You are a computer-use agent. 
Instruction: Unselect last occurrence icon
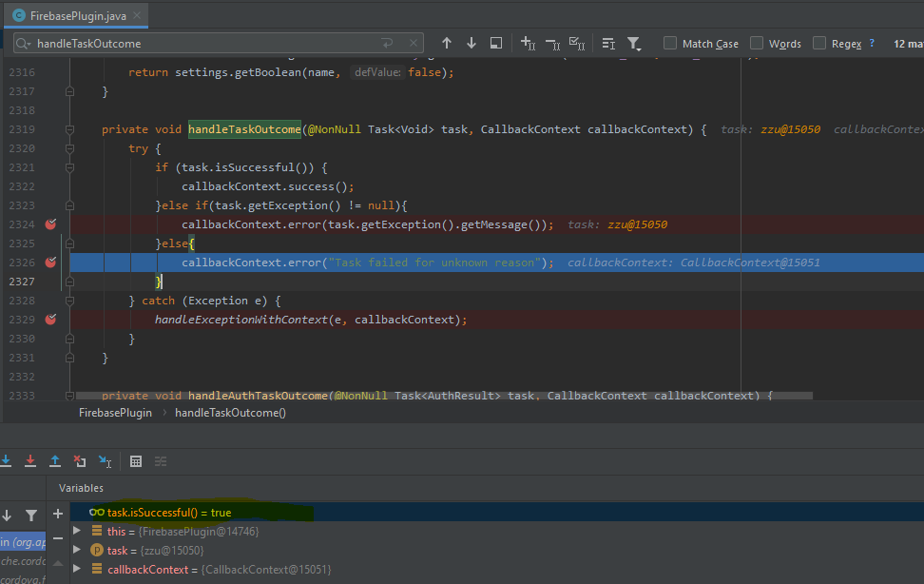point(552,43)
